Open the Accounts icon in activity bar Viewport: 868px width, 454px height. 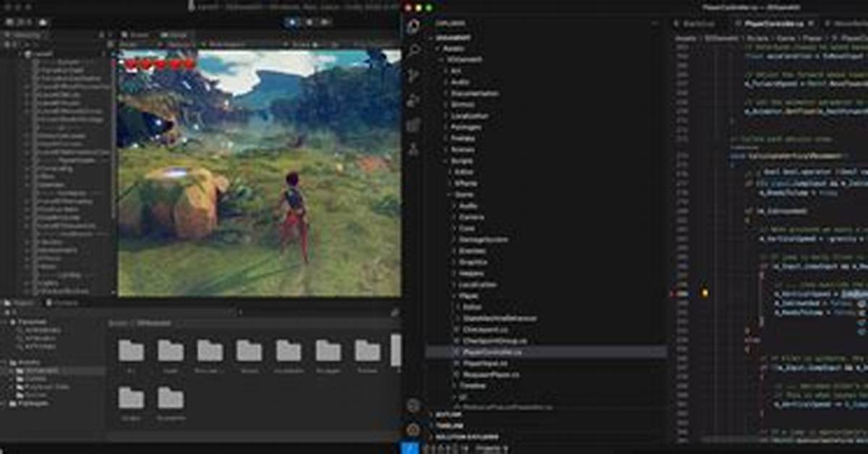[413, 406]
